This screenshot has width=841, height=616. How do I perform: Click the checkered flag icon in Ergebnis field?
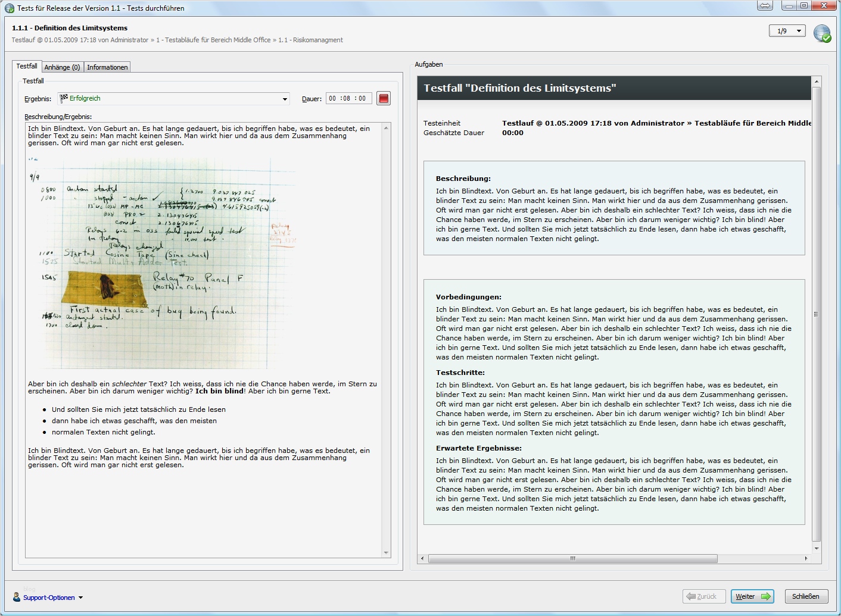pos(64,99)
